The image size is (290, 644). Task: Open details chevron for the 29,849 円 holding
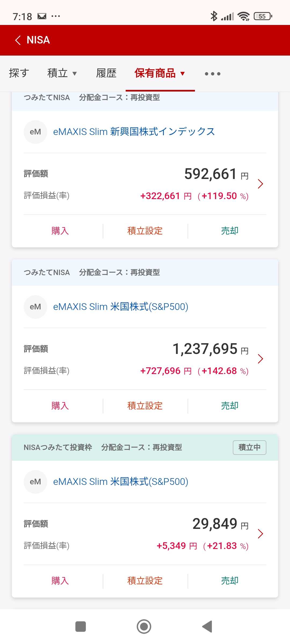tap(260, 534)
